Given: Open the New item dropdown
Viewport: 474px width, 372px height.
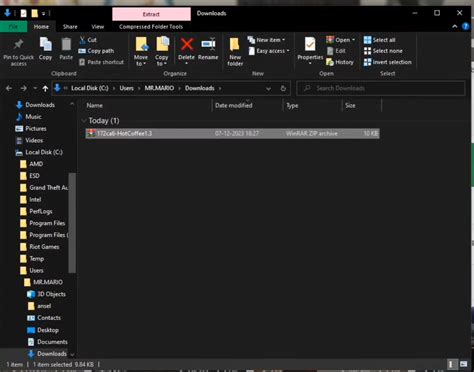Looking at the screenshot, I should tap(266, 40).
